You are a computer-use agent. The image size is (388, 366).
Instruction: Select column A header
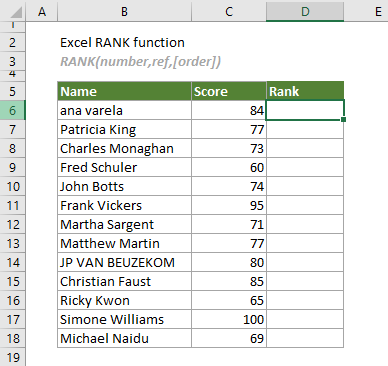click(x=42, y=11)
